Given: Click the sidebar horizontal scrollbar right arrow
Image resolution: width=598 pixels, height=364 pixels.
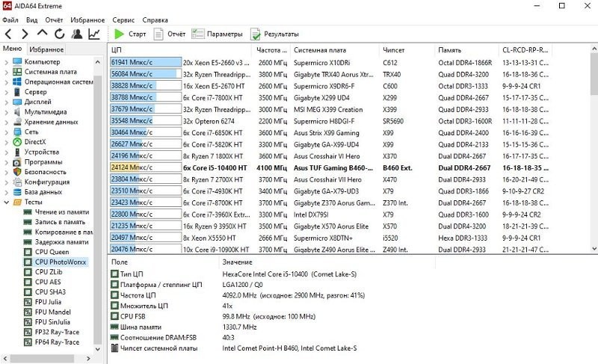Looking at the screenshot, I should pyautogui.click(x=88, y=358).
